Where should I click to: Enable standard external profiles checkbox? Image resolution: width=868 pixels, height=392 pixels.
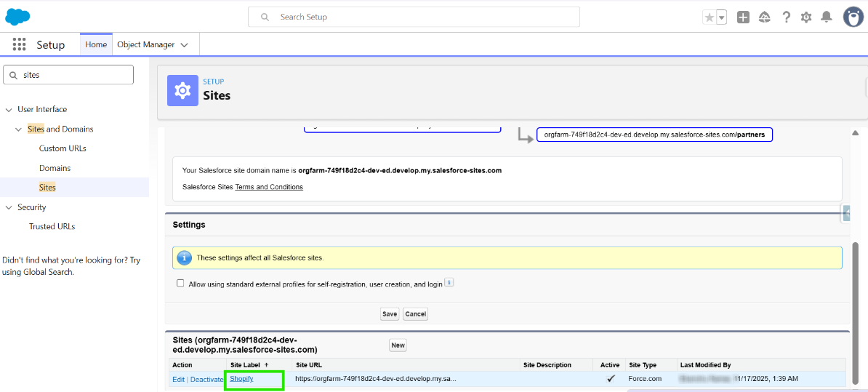pyautogui.click(x=180, y=284)
